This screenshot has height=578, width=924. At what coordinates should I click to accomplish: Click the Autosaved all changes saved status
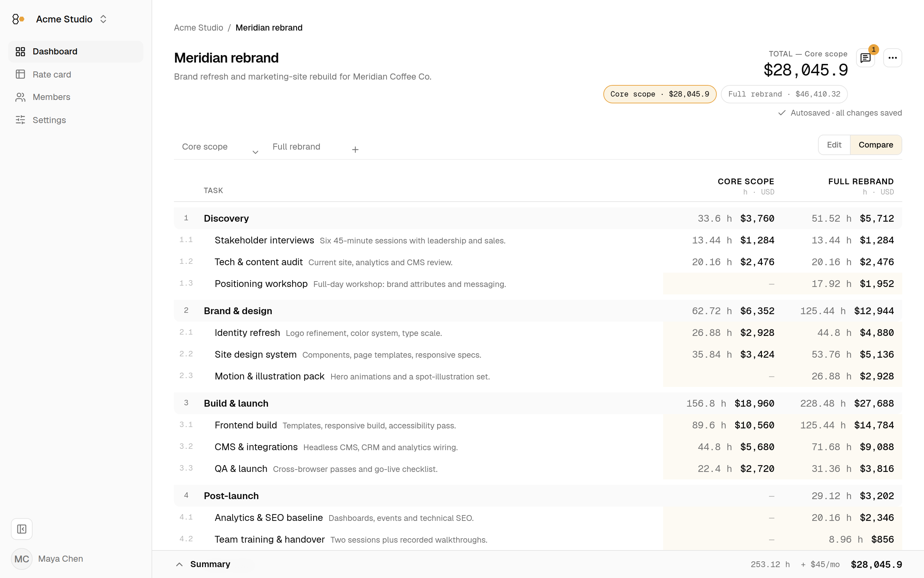pyautogui.click(x=840, y=113)
